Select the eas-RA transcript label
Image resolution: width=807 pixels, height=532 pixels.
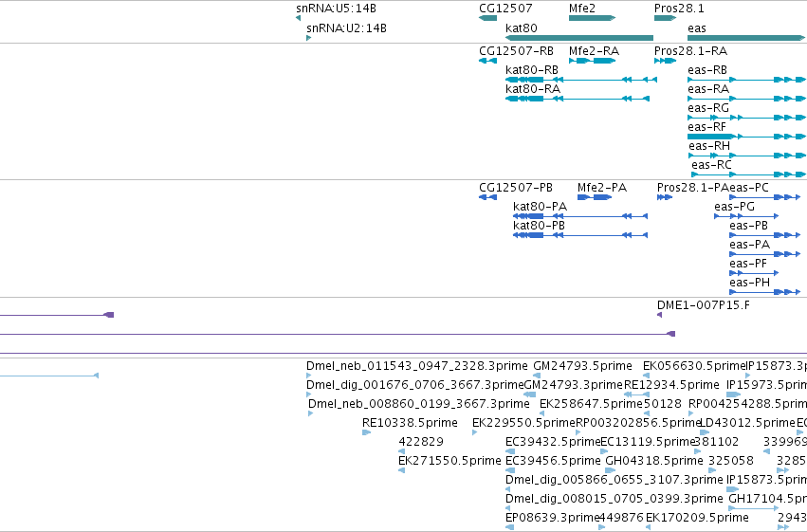(x=708, y=89)
